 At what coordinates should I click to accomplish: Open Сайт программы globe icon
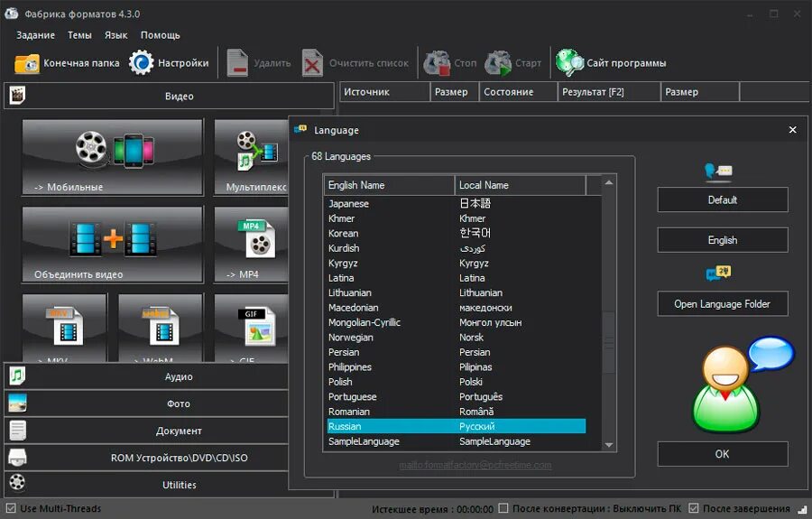click(569, 62)
